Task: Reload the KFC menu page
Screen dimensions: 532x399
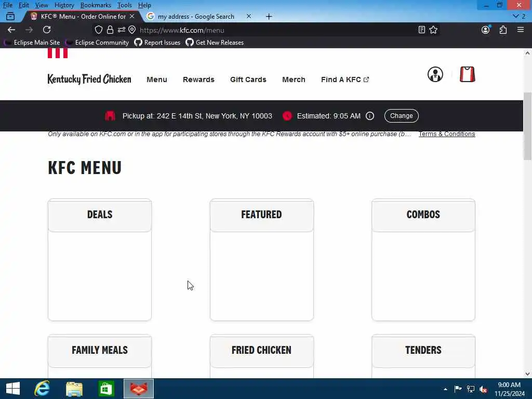Action: (47, 30)
